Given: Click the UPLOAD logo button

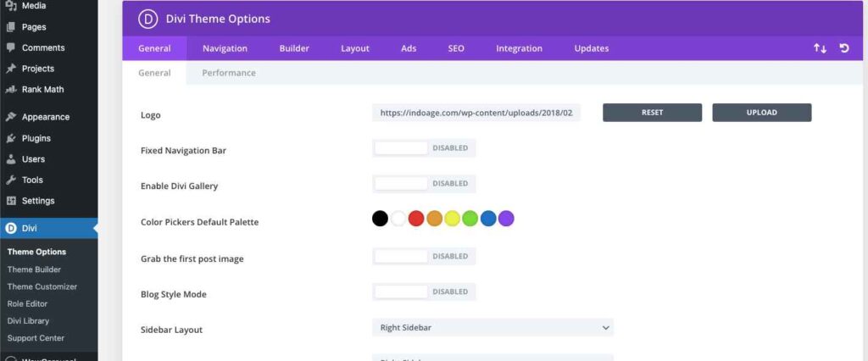Looking at the screenshot, I should (x=762, y=113).
